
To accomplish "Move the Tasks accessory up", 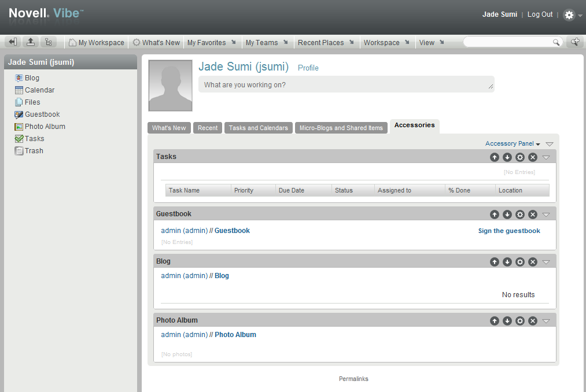I will (495, 157).
